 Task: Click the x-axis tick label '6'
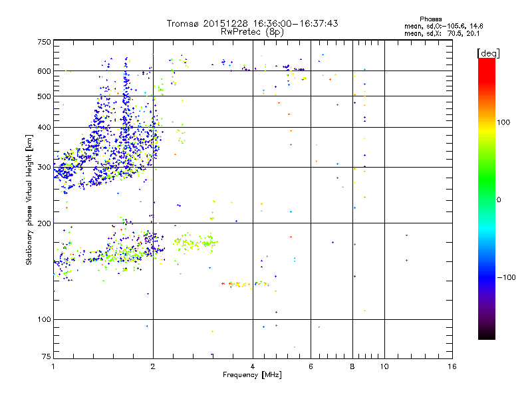pos(311,366)
